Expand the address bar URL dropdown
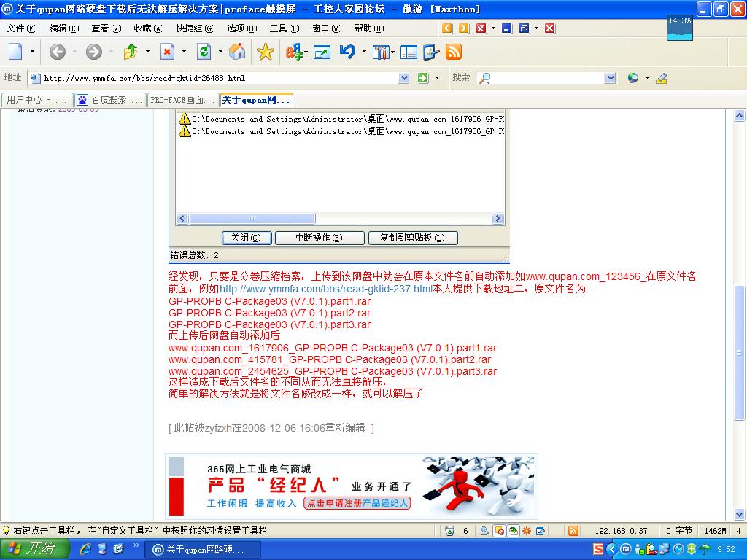This screenshot has width=747, height=560. [404, 78]
